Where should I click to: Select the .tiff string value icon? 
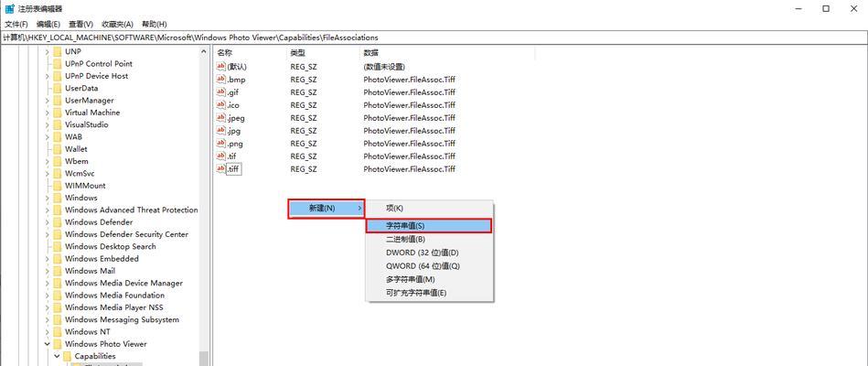click(221, 168)
